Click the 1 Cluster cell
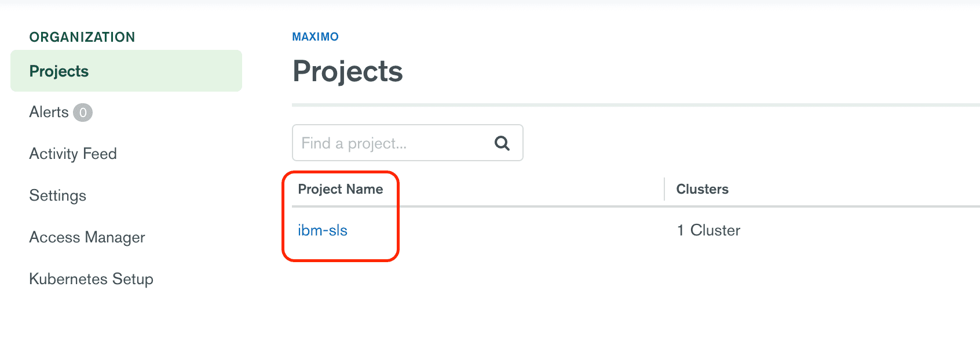The image size is (980, 341). click(709, 230)
